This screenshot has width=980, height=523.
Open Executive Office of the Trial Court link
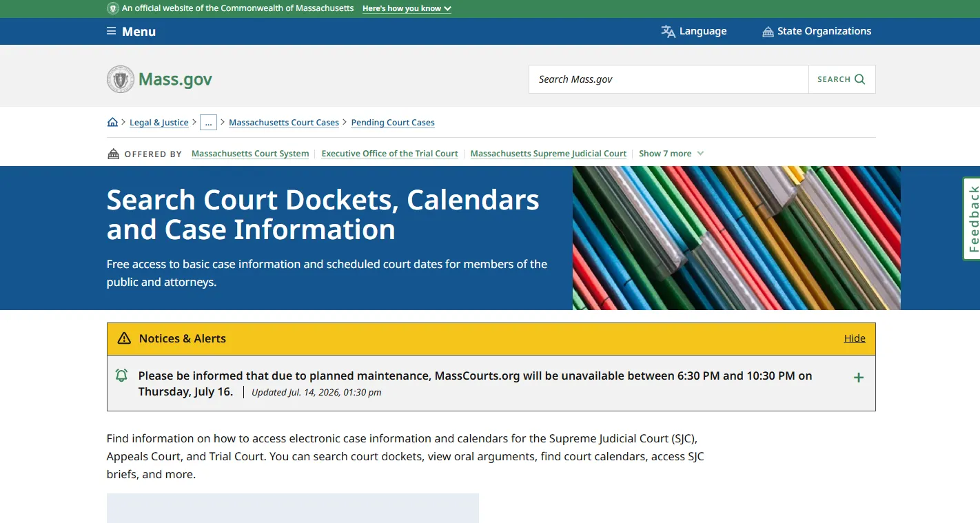(x=389, y=154)
